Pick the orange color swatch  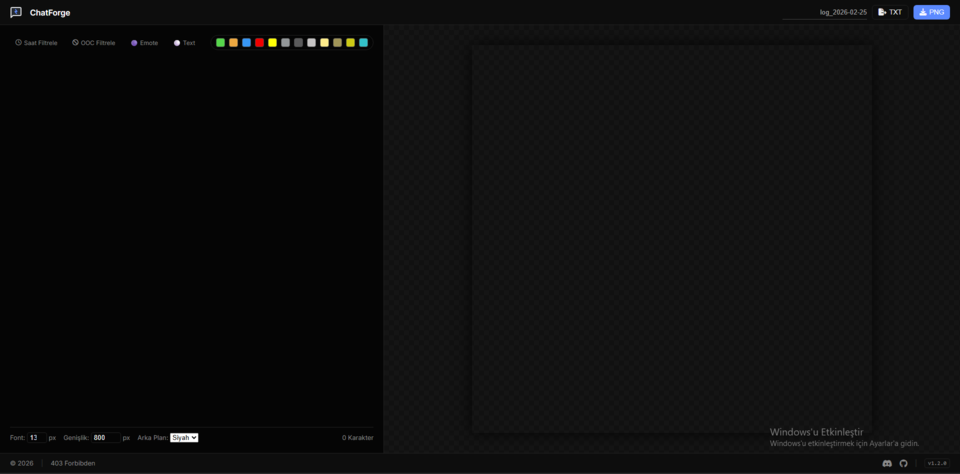[233, 43]
